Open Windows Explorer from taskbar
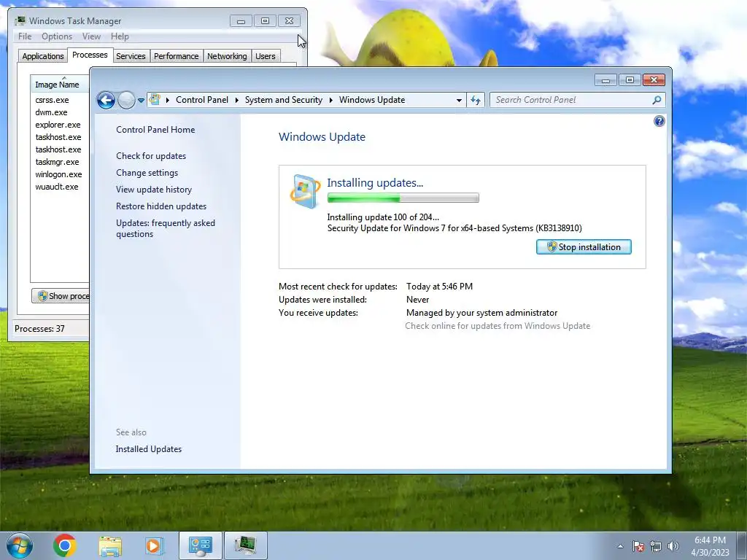 click(110, 545)
